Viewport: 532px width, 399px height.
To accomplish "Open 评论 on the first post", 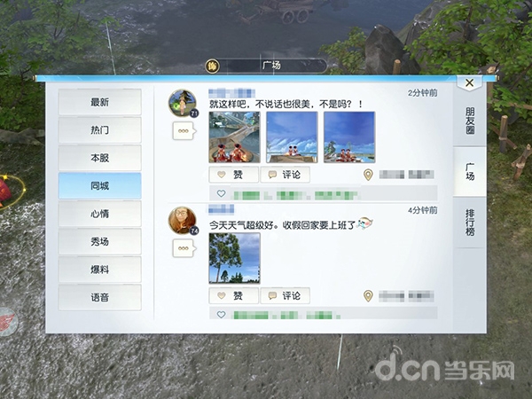I will pos(284,175).
